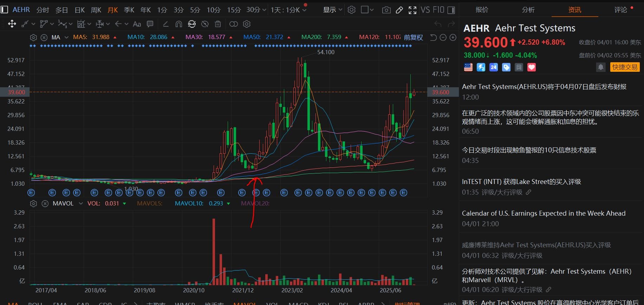
Task: Take a chart screenshot with camera icon
Action: pyautogui.click(x=386, y=10)
